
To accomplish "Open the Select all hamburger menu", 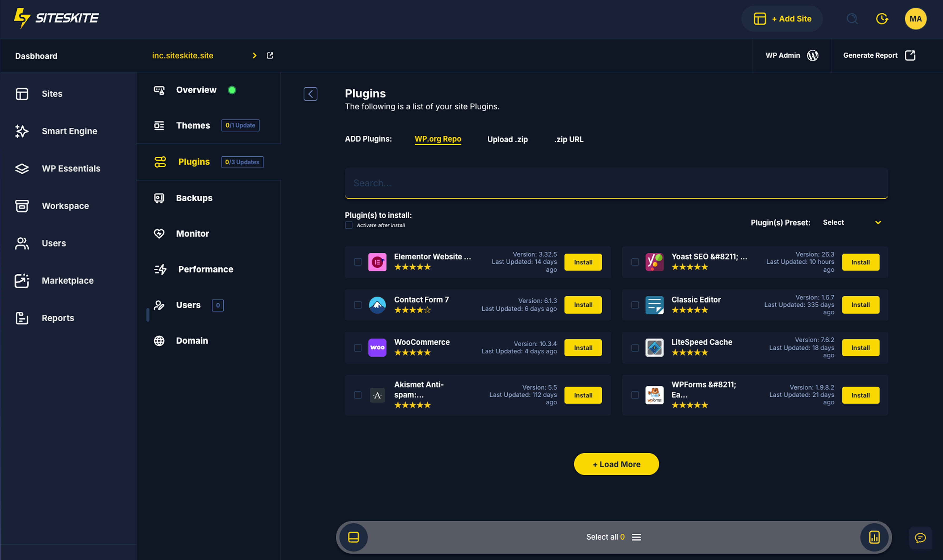I will click(636, 537).
